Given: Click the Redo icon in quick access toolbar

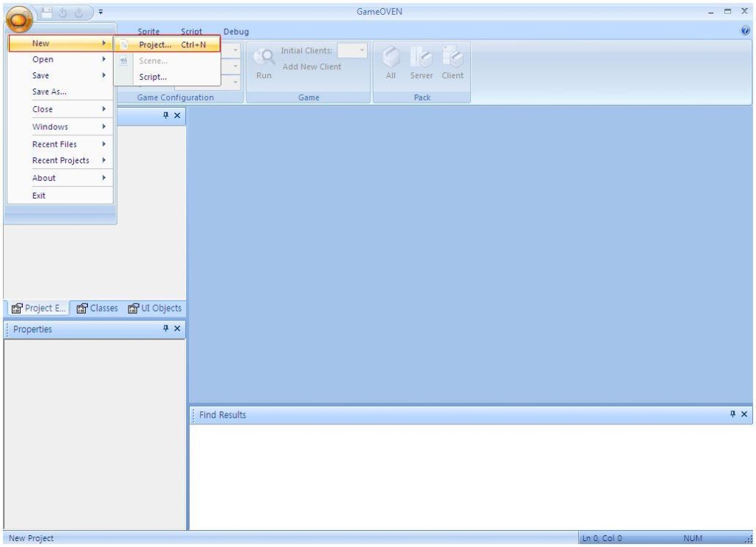Looking at the screenshot, I should (x=79, y=13).
